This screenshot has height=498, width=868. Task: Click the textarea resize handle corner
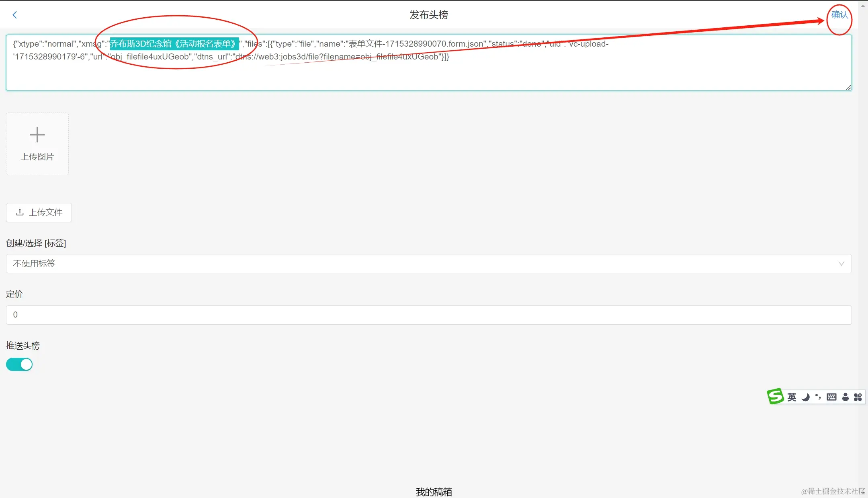848,87
